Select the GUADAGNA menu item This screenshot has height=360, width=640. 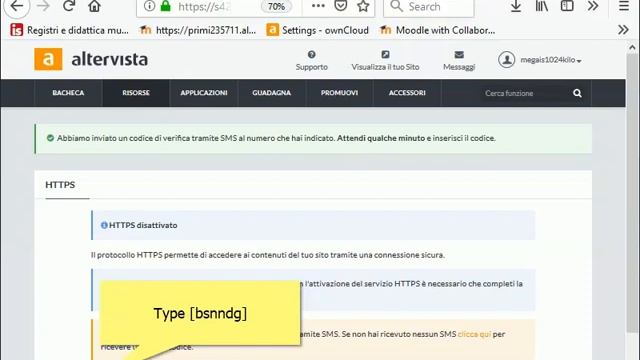[271, 93]
